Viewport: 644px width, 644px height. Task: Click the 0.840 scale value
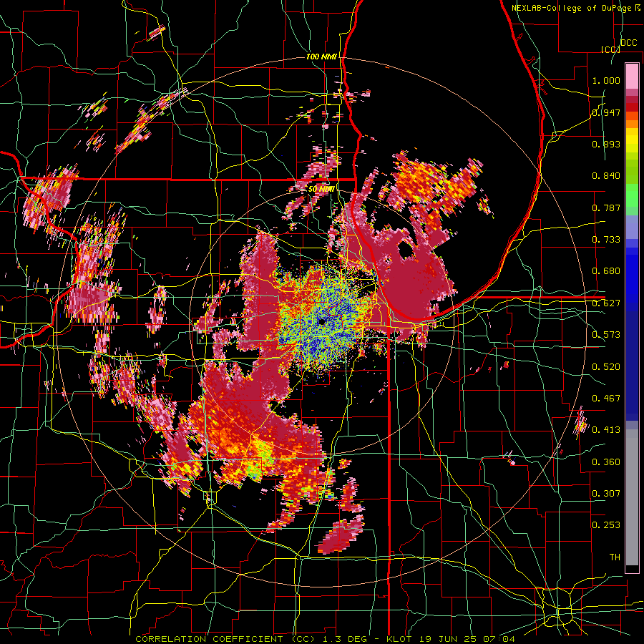click(606, 176)
